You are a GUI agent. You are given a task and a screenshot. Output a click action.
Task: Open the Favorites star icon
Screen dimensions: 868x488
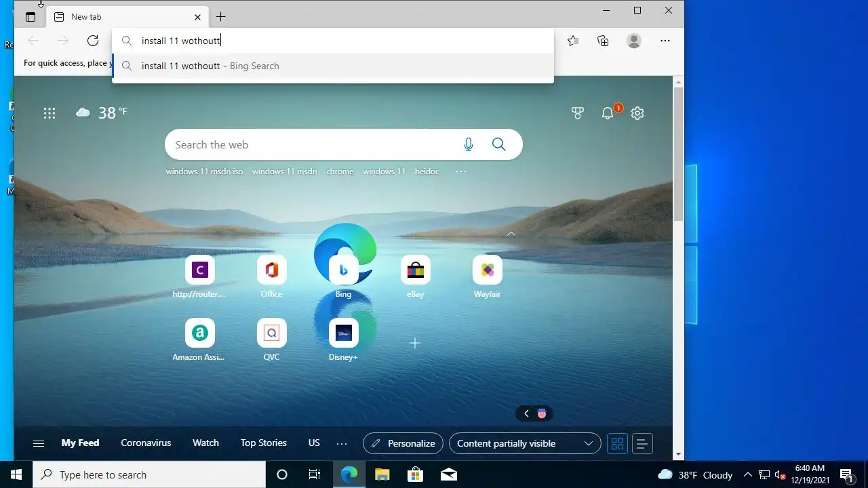click(573, 41)
